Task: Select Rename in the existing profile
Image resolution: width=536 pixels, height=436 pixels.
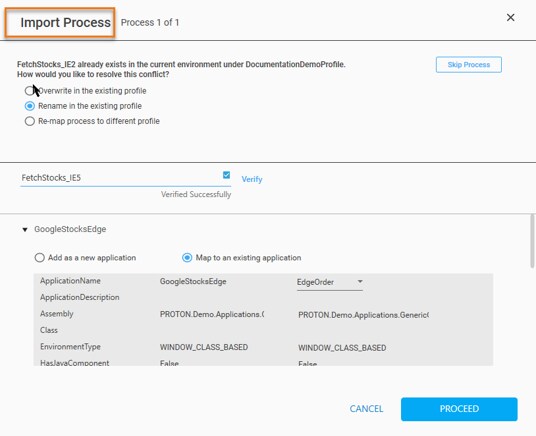Action: coord(30,106)
